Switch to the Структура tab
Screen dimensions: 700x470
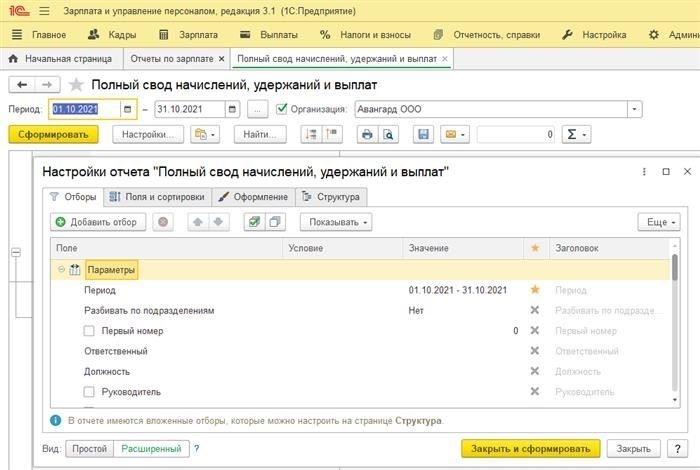pos(331,197)
